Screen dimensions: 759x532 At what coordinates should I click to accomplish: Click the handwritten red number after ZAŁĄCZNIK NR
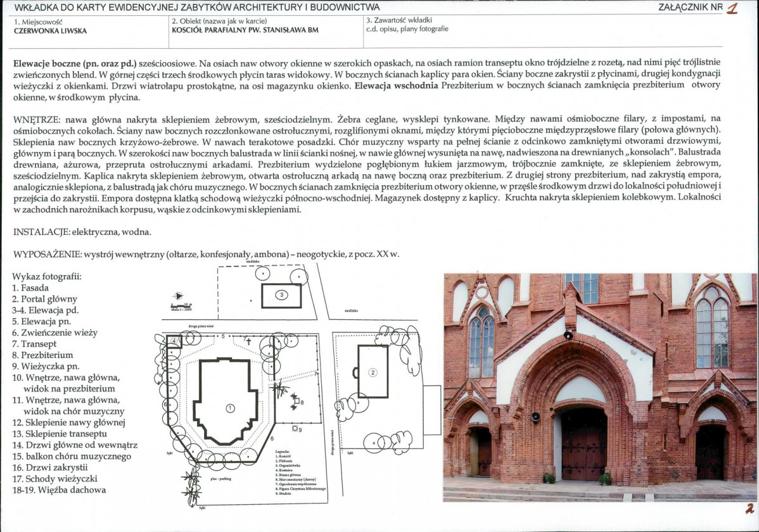point(732,8)
